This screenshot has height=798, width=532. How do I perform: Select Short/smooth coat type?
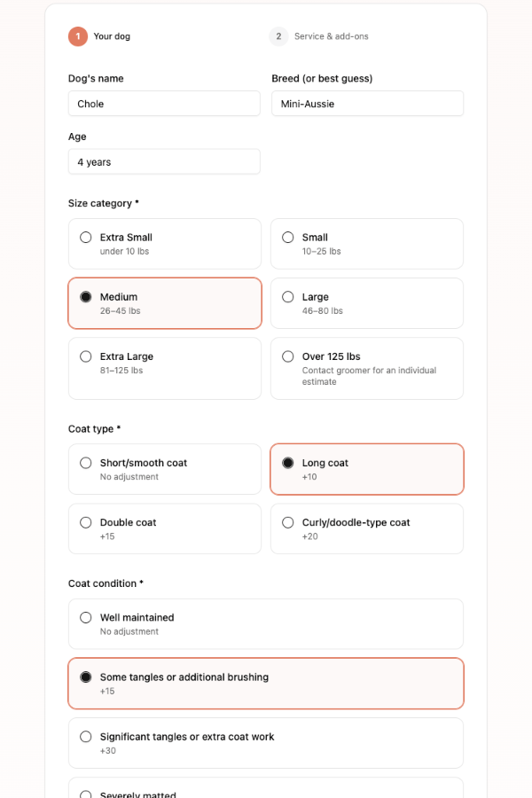coord(164,469)
